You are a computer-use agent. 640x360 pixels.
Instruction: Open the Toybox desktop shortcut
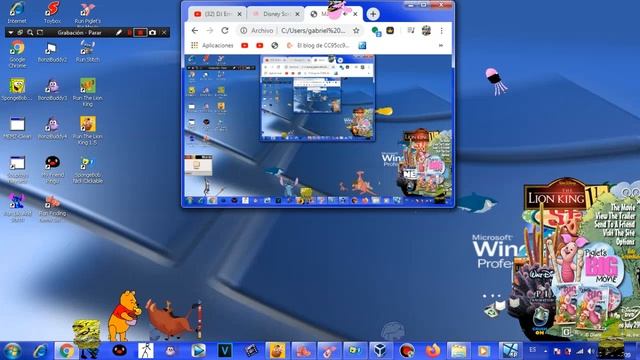(x=52, y=12)
